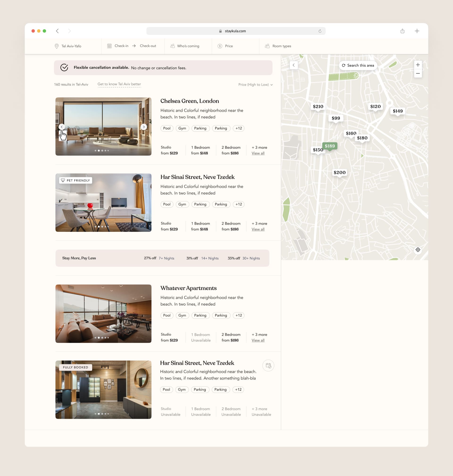Expand the +12 amenities tag on Chelsea Green
The image size is (453, 476).
[x=238, y=128]
